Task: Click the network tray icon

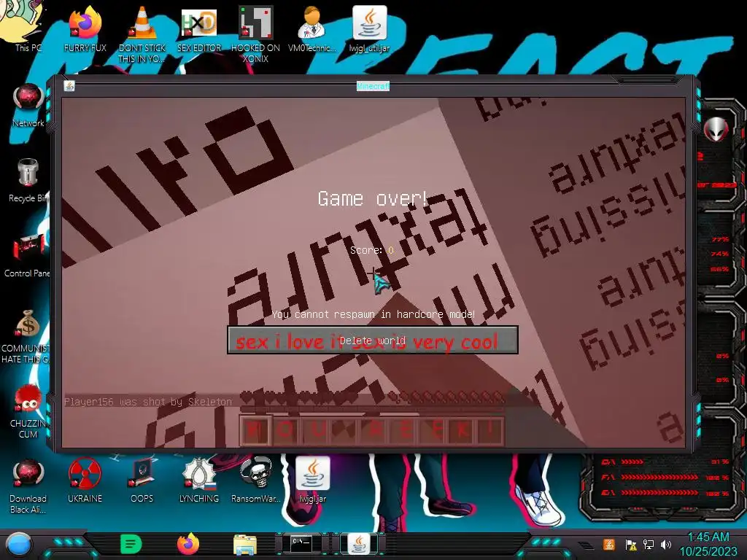Action: [x=649, y=544]
